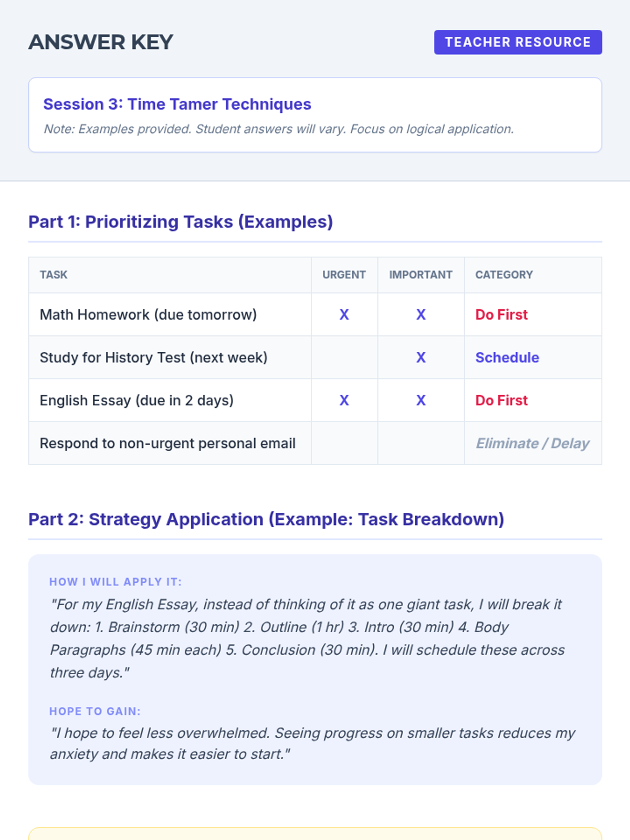
Task: Click the empty Urgent cell for personal email
Action: click(x=344, y=444)
